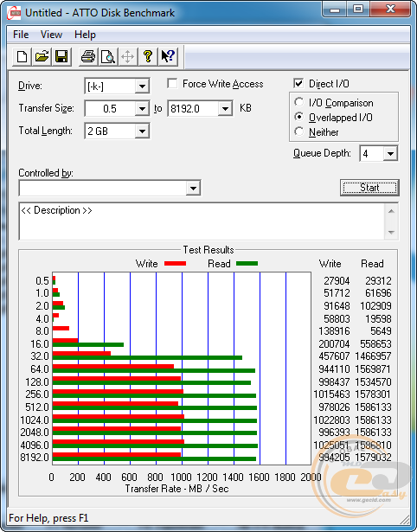Maximize the ATTO Disk Benchmark window
This screenshot has width=417, height=532.
pos(358,10)
